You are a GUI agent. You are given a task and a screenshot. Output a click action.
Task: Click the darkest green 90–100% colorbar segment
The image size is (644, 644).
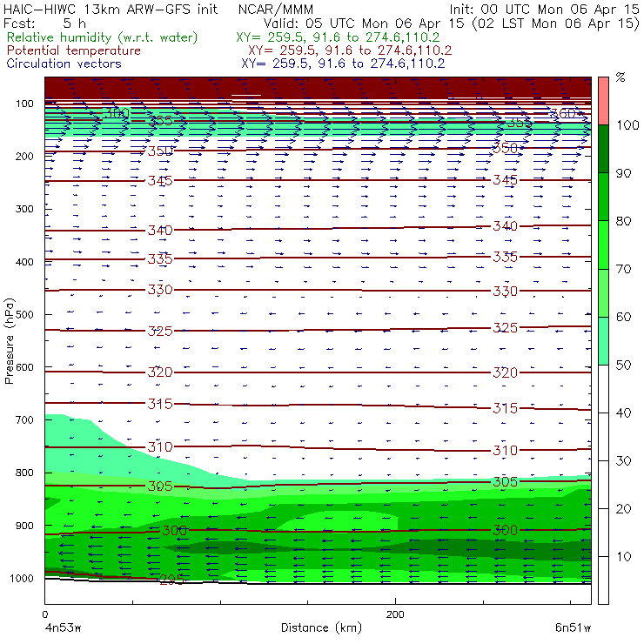click(x=603, y=149)
